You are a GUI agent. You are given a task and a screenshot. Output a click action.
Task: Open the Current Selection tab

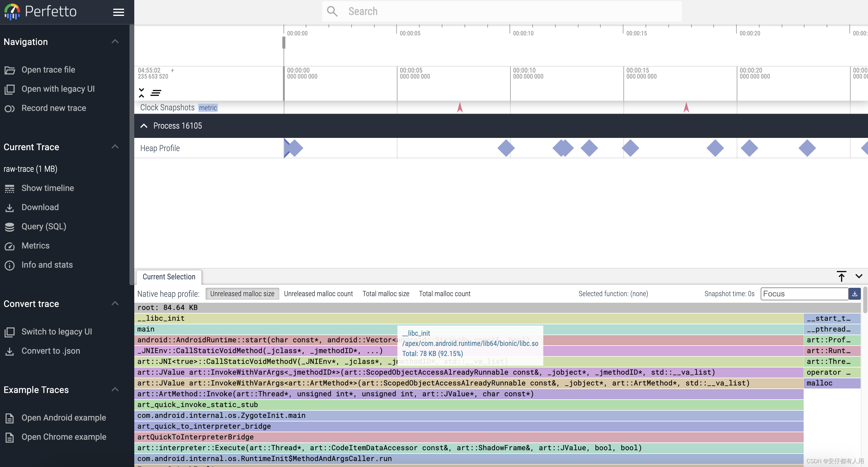click(x=169, y=277)
